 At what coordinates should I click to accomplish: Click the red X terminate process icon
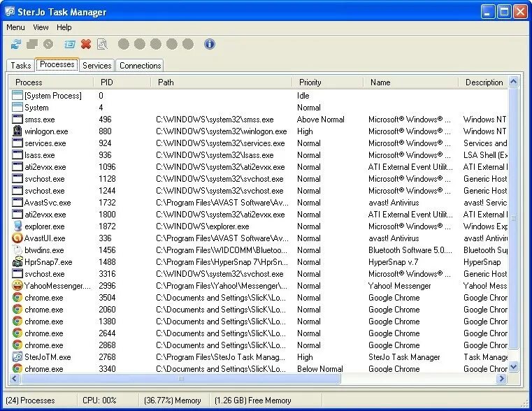(86, 44)
